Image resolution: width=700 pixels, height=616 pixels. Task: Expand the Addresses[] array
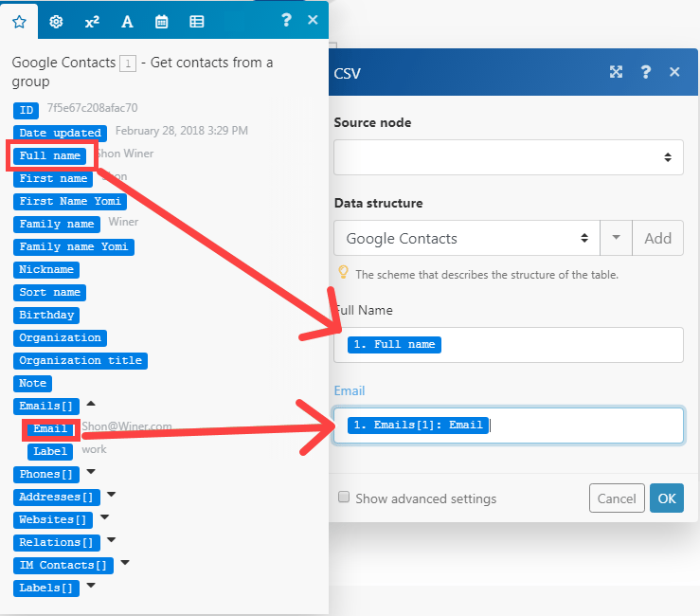coord(112,495)
